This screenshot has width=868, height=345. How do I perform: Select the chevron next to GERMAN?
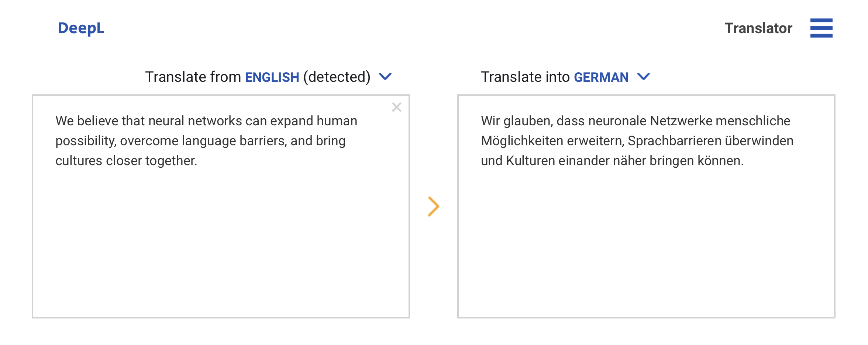pyautogui.click(x=644, y=77)
